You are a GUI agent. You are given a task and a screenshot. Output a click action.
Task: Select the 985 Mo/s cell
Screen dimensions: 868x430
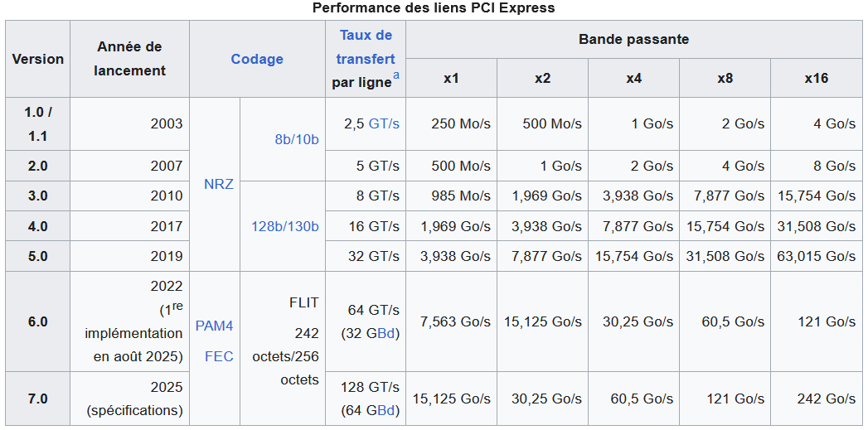pyautogui.click(x=451, y=196)
